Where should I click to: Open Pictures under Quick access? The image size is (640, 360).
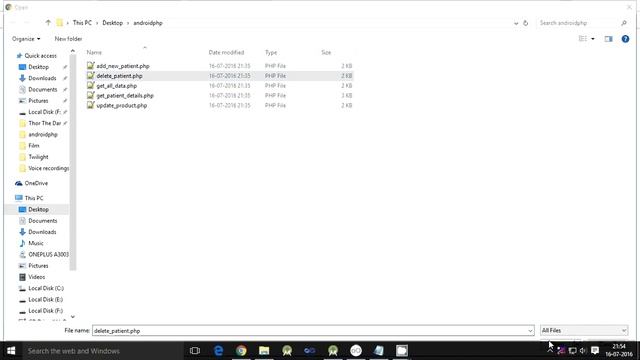tap(38, 100)
